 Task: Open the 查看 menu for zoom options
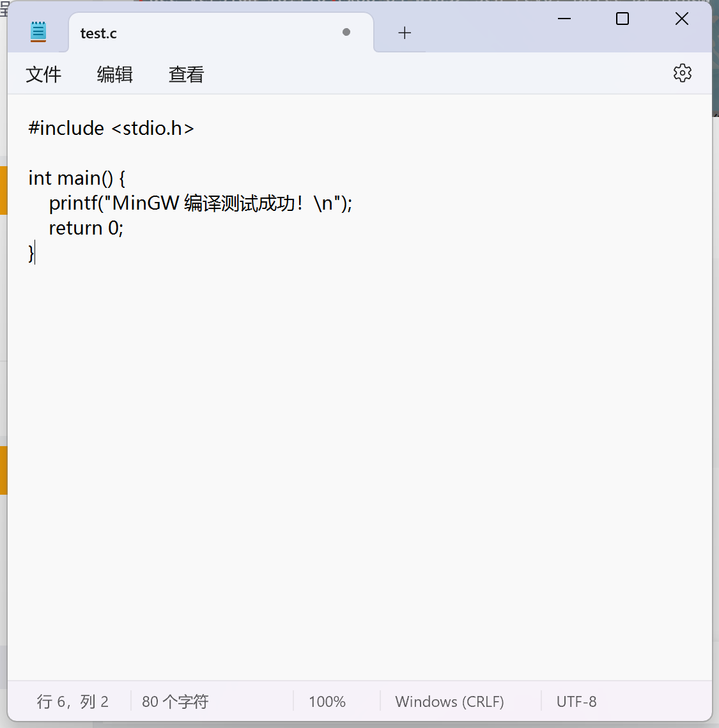(x=185, y=74)
